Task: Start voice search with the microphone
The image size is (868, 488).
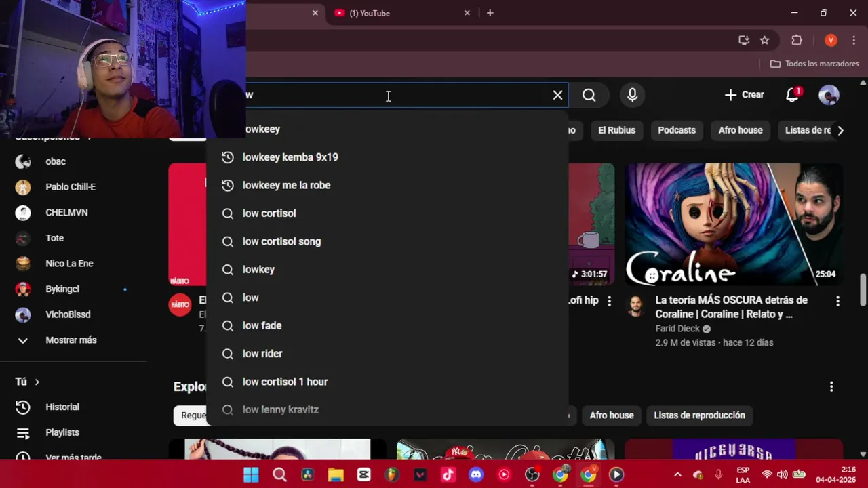Action: click(632, 96)
